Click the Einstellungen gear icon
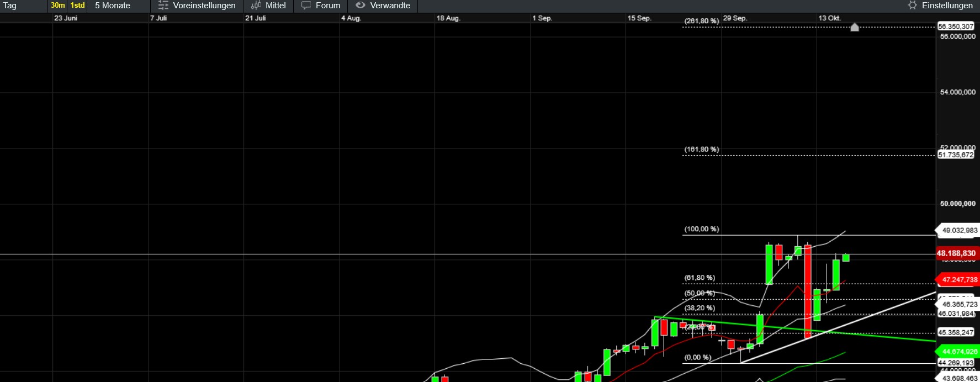This screenshot has height=382, width=980. [x=912, y=6]
